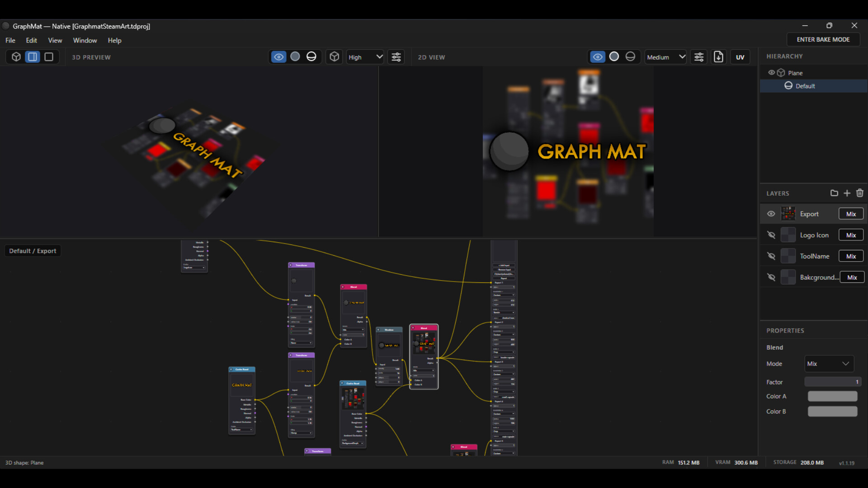Viewport: 868px width, 488px height.
Task: Click ENTER BAKE MODE button
Action: click(823, 40)
